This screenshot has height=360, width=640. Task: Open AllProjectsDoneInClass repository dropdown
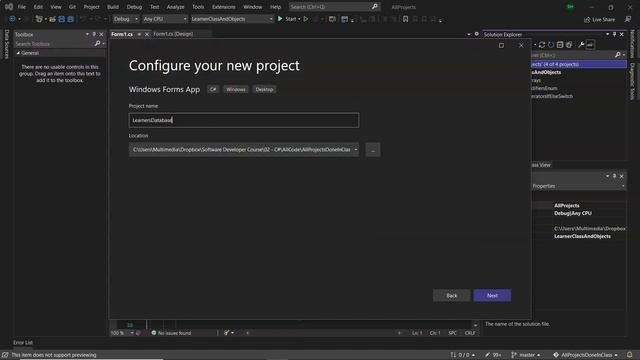coord(585,355)
